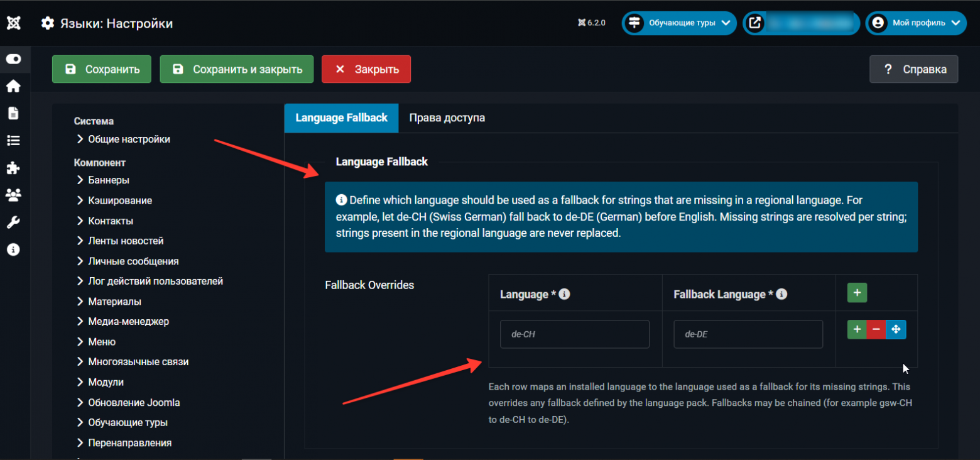Open the Components puzzle sidebar icon
980x460 pixels.
(x=13, y=168)
